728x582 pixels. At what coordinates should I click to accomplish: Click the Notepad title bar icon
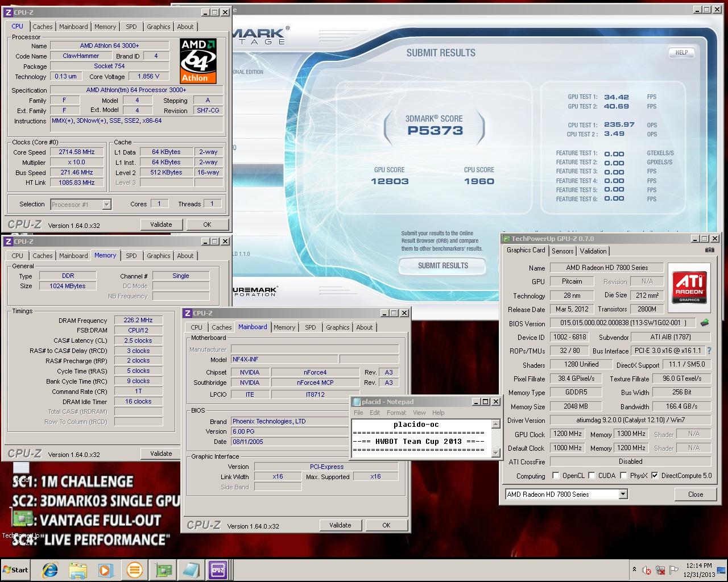tap(357, 402)
